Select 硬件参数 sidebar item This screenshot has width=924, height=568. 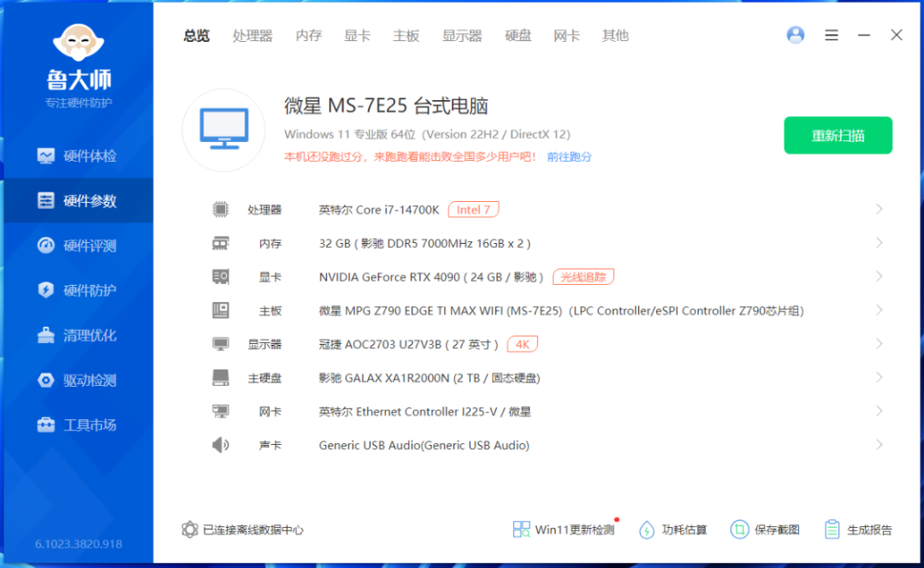[x=77, y=201]
